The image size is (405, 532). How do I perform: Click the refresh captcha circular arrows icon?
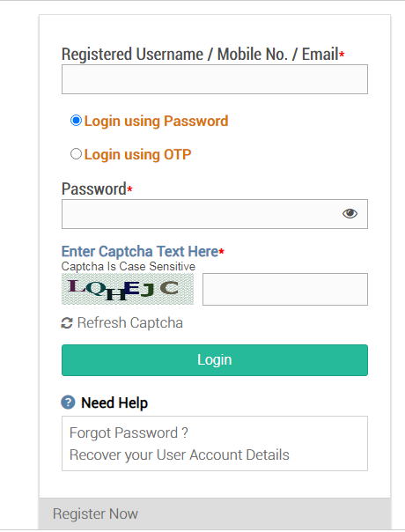pos(67,323)
